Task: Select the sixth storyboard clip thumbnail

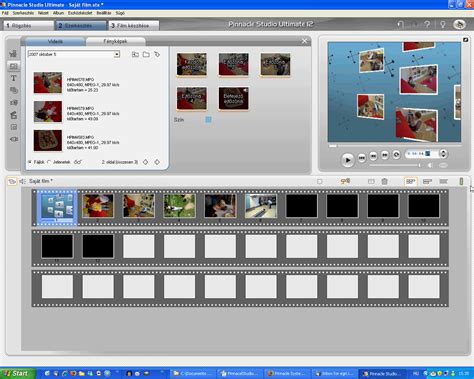Action: click(x=261, y=206)
